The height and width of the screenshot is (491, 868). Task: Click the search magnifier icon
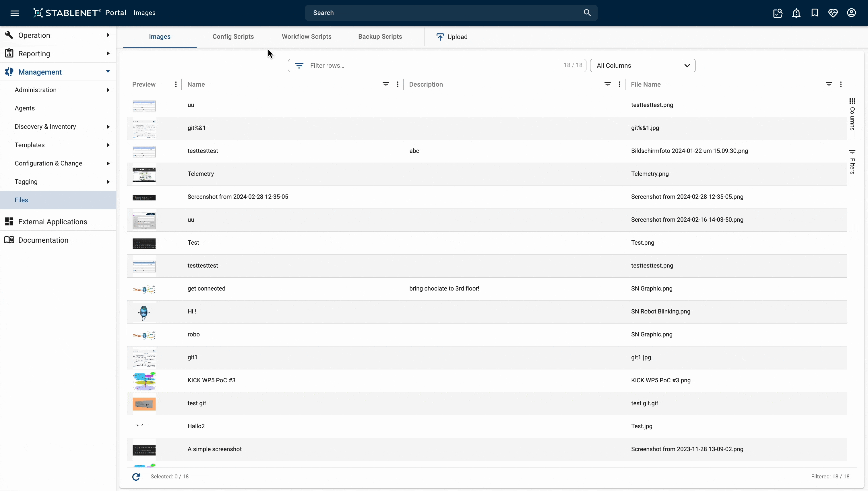[587, 13]
